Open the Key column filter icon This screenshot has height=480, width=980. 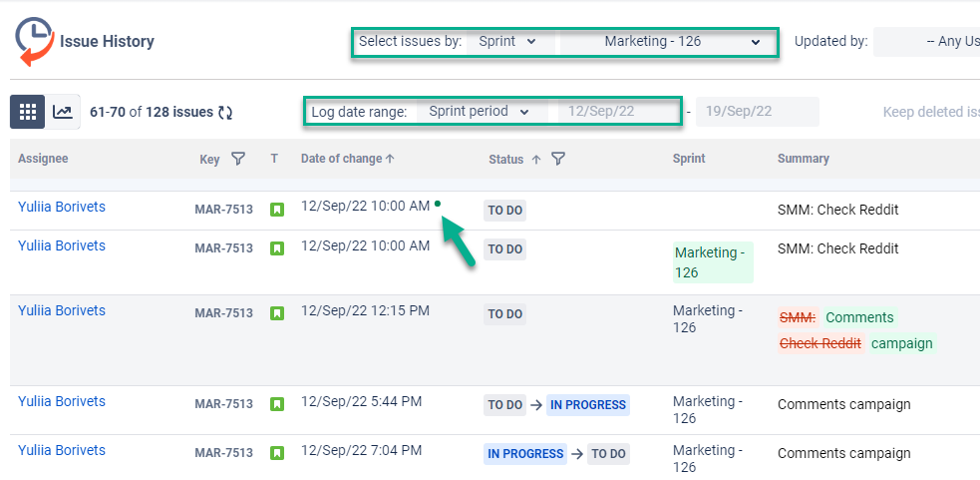237,159
